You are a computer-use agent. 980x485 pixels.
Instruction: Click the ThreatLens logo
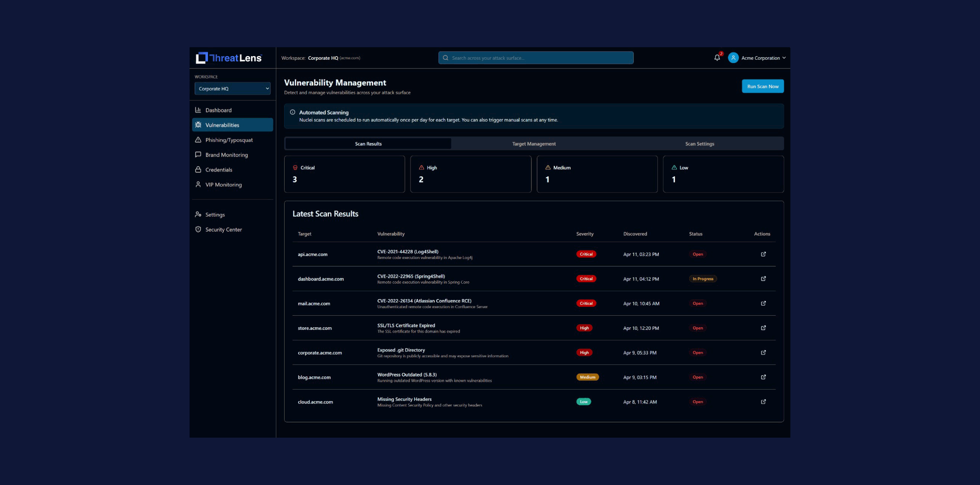(229, 58)
